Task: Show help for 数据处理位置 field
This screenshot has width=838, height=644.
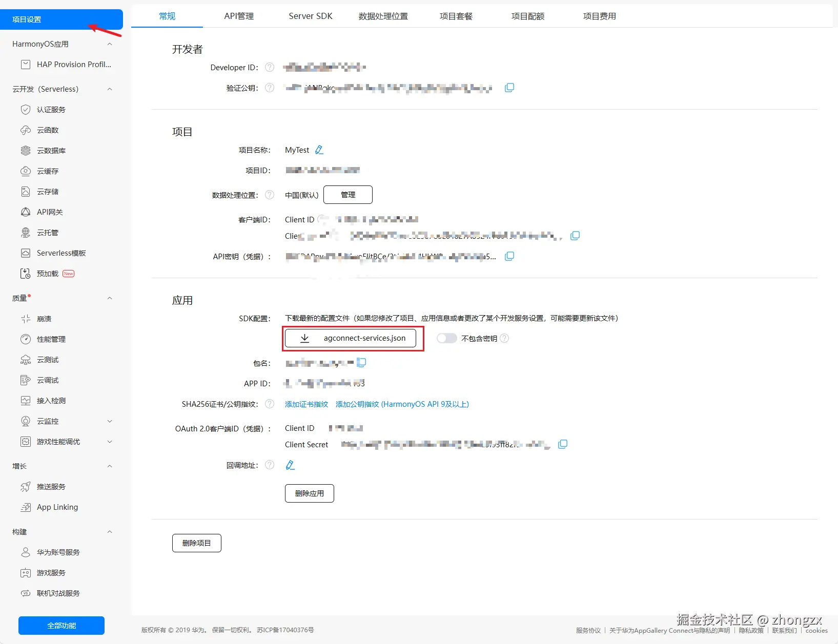Action: (x=270, y=195)
